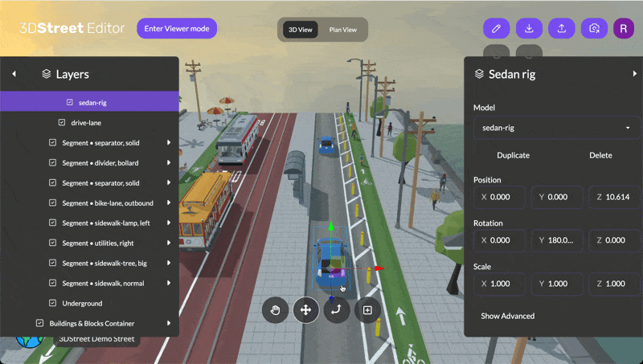The height and width of the screenshot is (364, 643).
Task: Take a screenshot with the camera icon
Action: coord(594,28)
